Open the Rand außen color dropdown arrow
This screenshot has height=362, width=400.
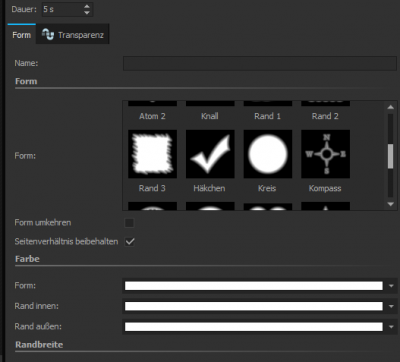tap(391, 327)
